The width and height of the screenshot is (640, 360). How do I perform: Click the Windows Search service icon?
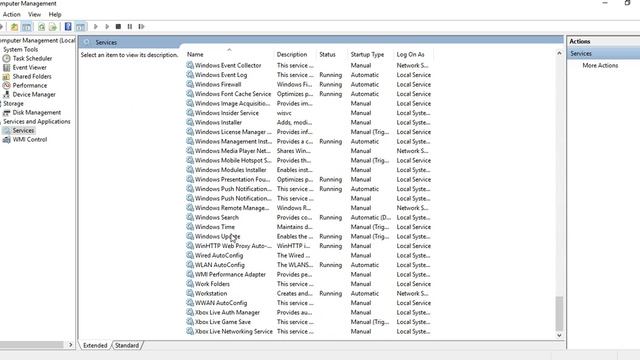tap(190, 217)
